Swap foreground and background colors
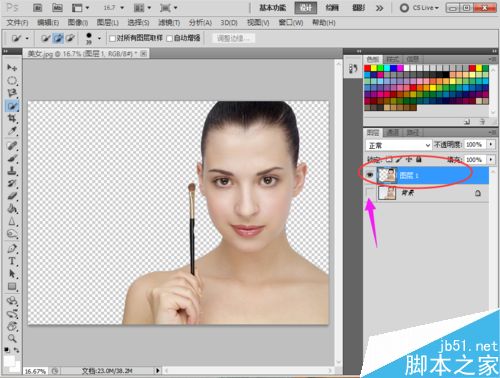500x378 pixels. click(x=16, y=350)
